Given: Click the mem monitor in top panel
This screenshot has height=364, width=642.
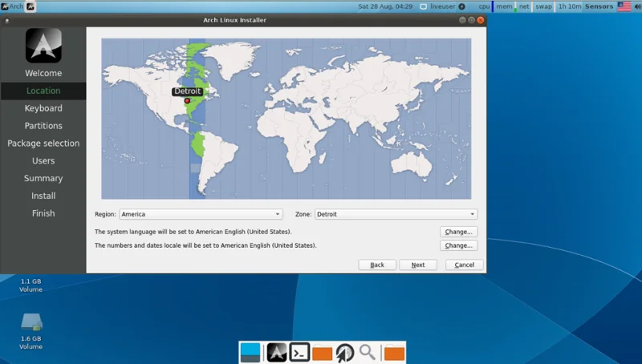Looking at the screenshot, I should point(505,6).
